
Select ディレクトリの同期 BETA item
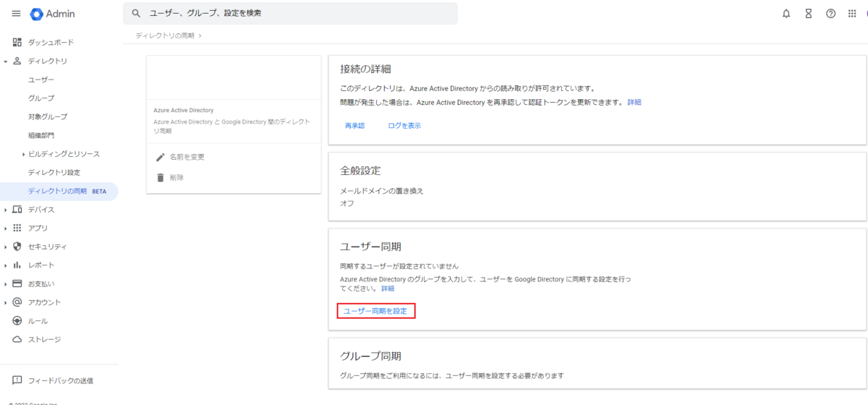pos(59,191)
